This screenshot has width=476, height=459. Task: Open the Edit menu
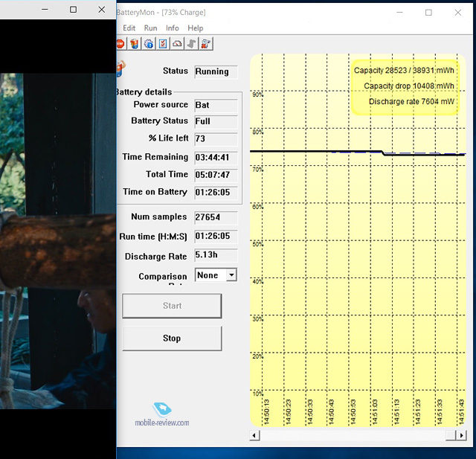[x=129, y=28]
